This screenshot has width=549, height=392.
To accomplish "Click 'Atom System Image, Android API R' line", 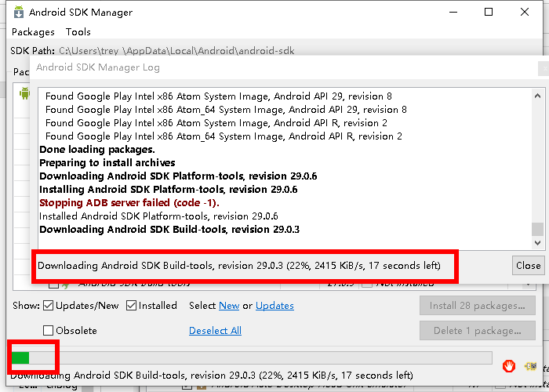I will (216, 123).
